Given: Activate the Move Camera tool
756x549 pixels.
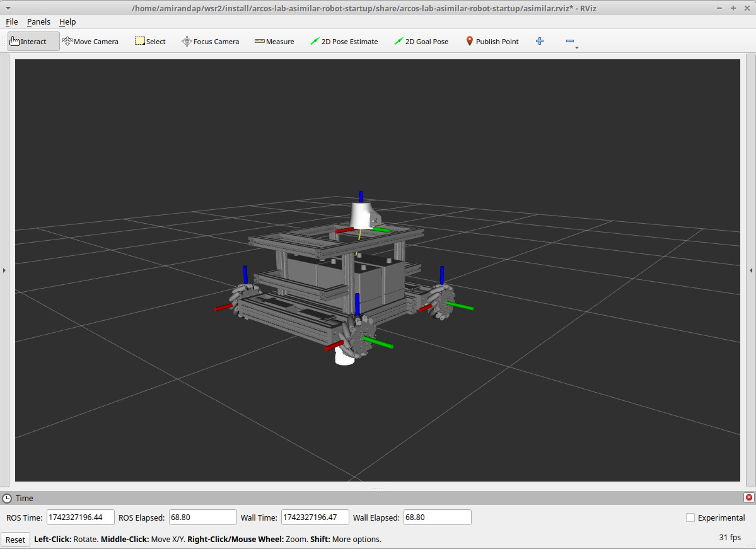Looking at the screenshot, I should tap(90, 42).
